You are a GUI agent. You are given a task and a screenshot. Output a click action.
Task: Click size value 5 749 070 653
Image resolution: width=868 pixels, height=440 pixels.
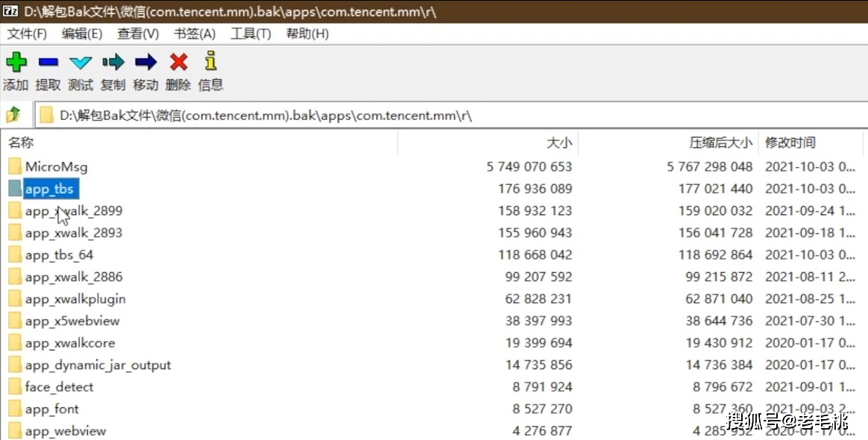click(x=529, y=166)
